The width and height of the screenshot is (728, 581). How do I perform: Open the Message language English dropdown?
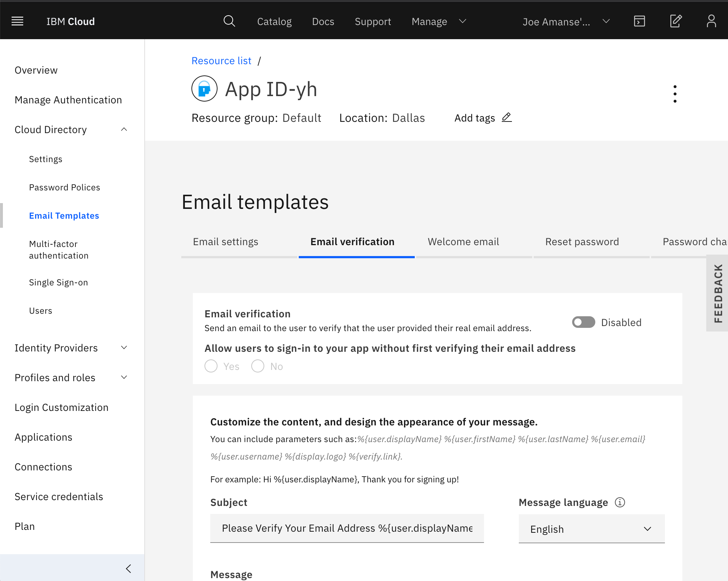coord(591,528)
